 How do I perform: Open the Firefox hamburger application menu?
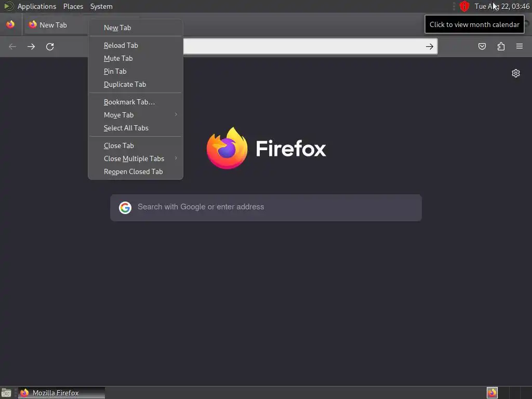click(520, 46)
